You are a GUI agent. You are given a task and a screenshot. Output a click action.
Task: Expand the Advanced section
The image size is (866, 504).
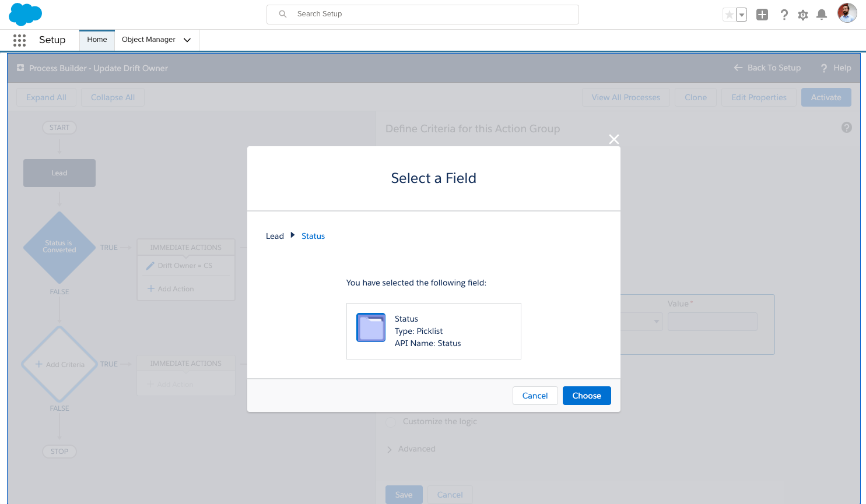(x=411, y=449)
